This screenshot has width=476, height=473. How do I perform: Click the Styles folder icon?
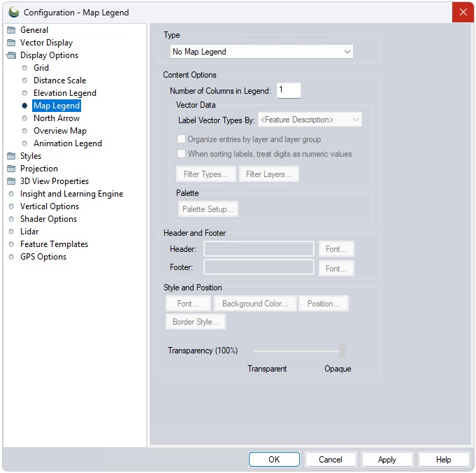pos(11,156)
